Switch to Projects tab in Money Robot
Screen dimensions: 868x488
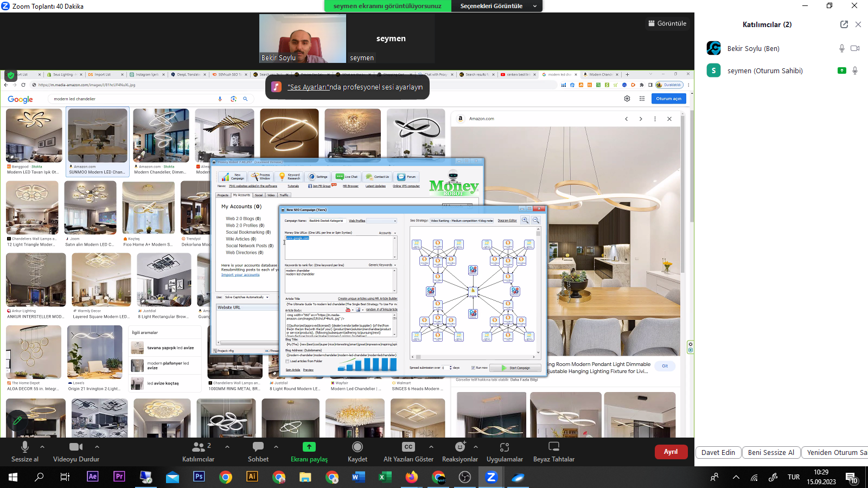coord(223,195)
